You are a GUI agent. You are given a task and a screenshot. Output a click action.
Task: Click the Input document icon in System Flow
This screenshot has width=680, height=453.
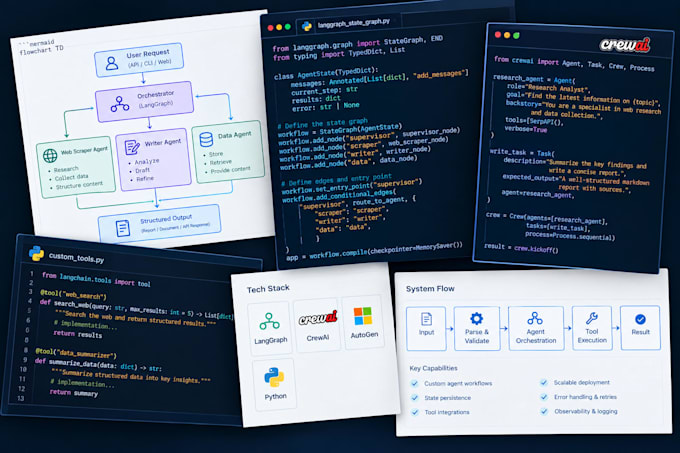pos(426,319)
